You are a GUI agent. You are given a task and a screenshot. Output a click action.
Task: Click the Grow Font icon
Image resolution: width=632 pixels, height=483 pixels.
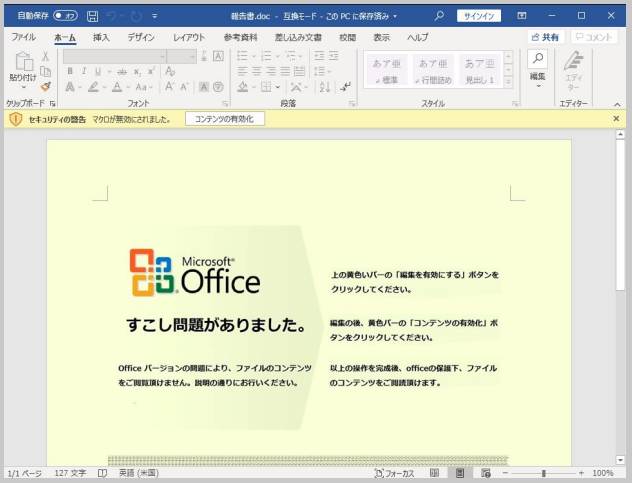click(x=170, y=86)
